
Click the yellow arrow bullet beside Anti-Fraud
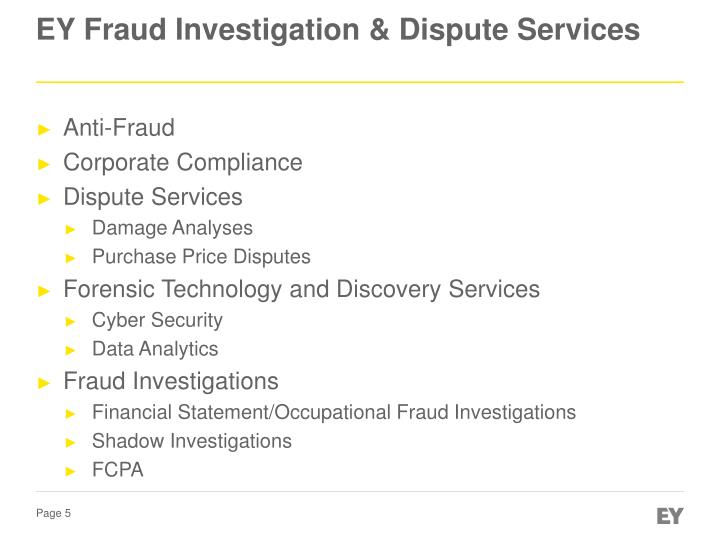[x=44, y=129]
